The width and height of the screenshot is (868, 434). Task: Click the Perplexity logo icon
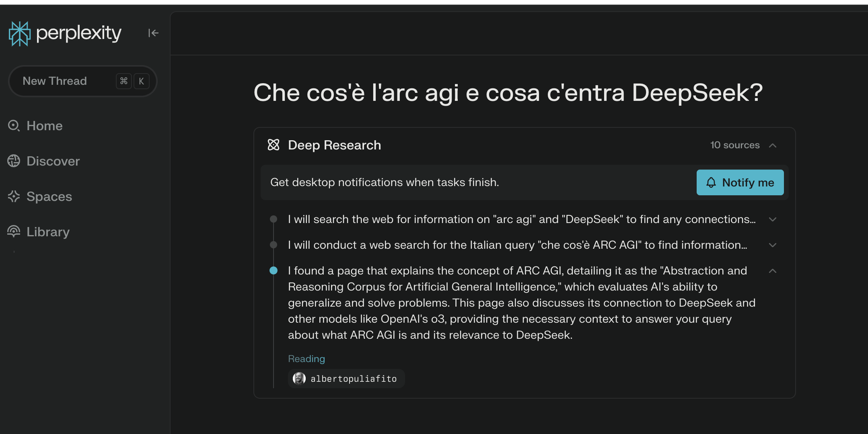pos(19,33)
